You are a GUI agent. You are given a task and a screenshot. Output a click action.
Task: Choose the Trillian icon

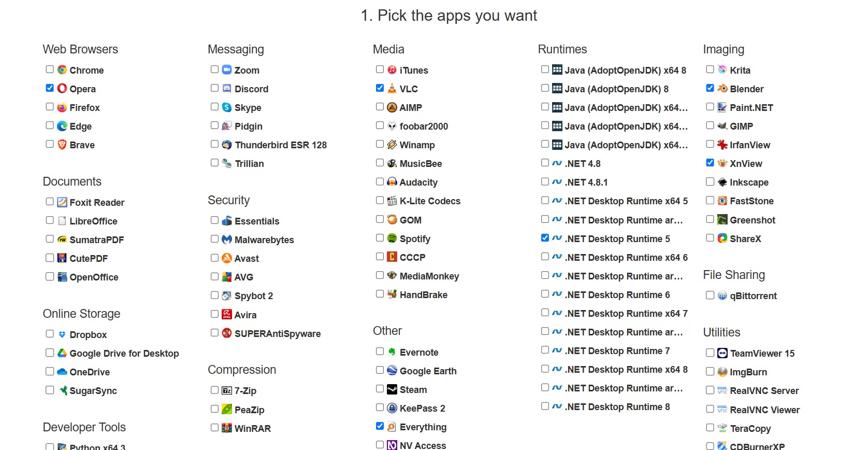(x=227, y=163)
